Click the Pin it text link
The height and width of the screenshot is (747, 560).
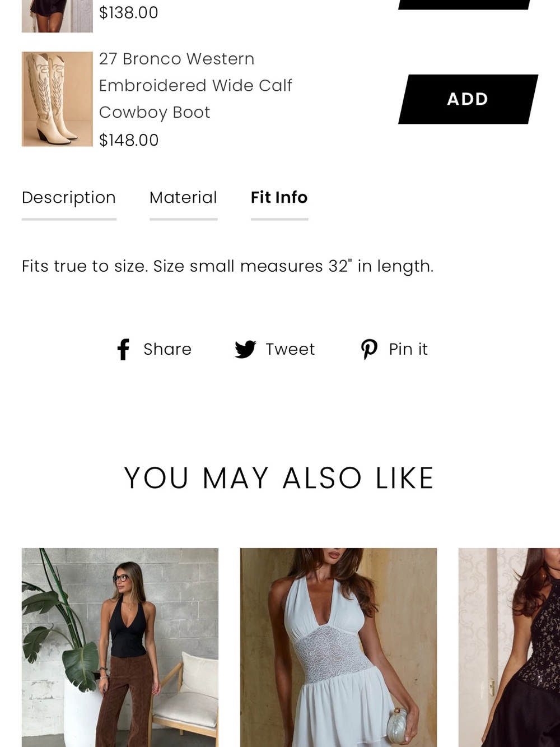point(408,349)
